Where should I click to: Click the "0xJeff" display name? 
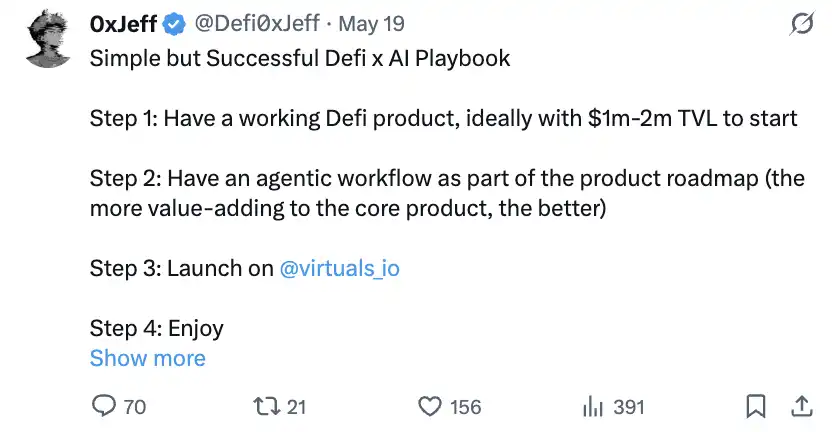(123, 24)
